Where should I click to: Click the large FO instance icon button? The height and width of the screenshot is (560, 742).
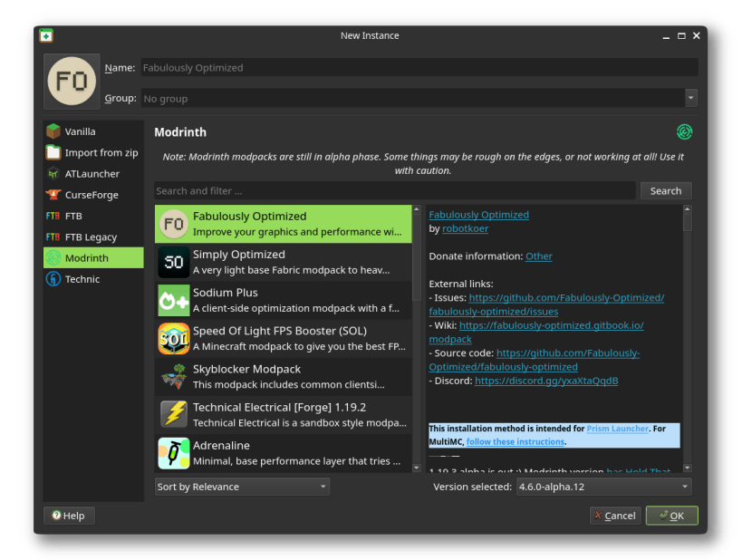(x=72, y=81)
